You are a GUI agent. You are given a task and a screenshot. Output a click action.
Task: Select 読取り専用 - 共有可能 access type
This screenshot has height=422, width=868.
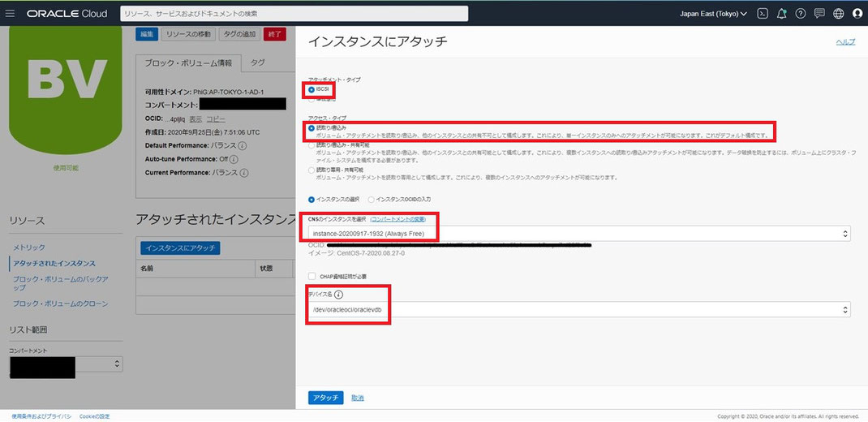pyautogui.click(x=312, y=170)
